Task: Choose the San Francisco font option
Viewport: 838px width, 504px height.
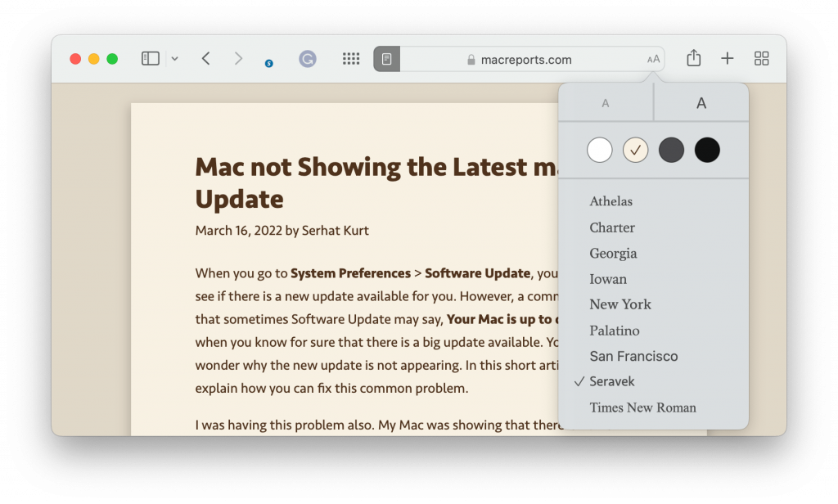Action: (633, 357)
